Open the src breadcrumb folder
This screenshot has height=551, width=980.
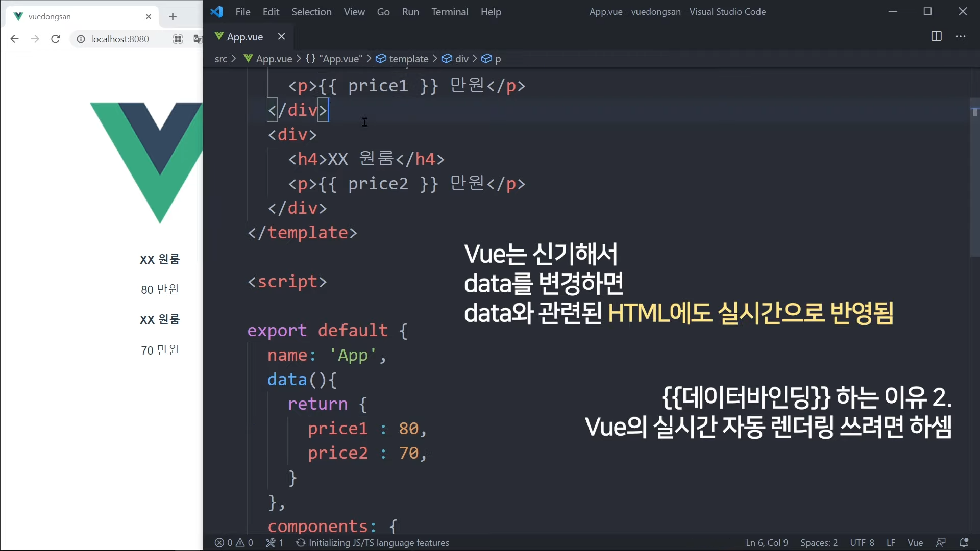220,59
